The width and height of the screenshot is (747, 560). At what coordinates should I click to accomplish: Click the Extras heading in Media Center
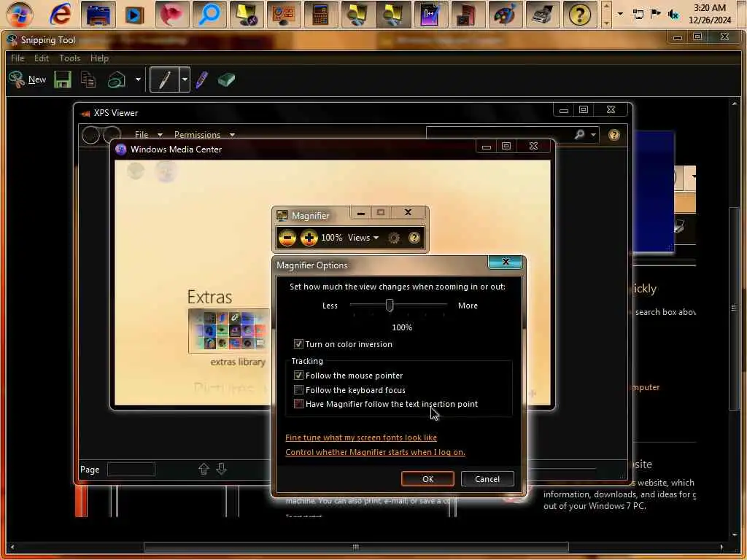[x=209, y=297]
